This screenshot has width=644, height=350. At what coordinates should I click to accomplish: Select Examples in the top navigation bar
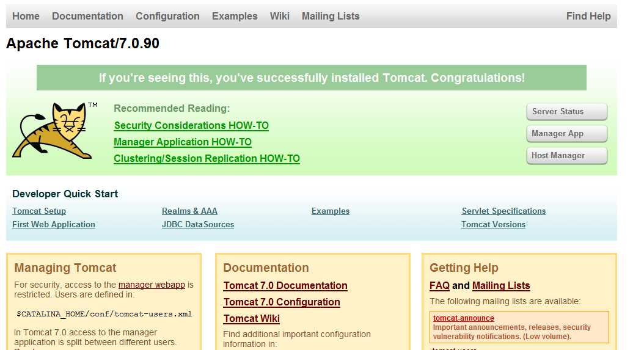point(235,16)
